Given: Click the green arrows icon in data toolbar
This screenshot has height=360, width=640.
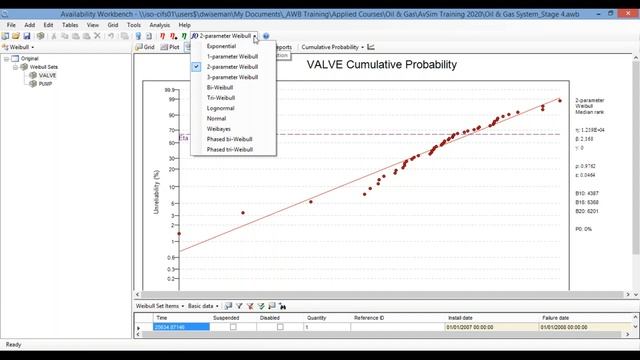Looking at the screenshot, I should point(261,306).
